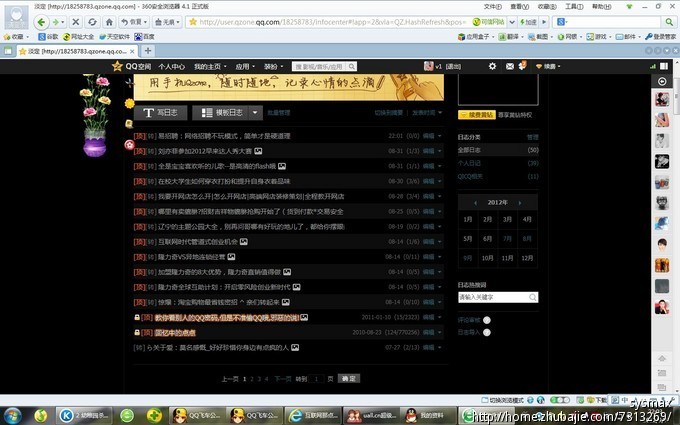Go to previous year in the 2012年 calendar
The height and width of the screenshot is (425, 680).
pyautogui.click(x=475, y=203)
